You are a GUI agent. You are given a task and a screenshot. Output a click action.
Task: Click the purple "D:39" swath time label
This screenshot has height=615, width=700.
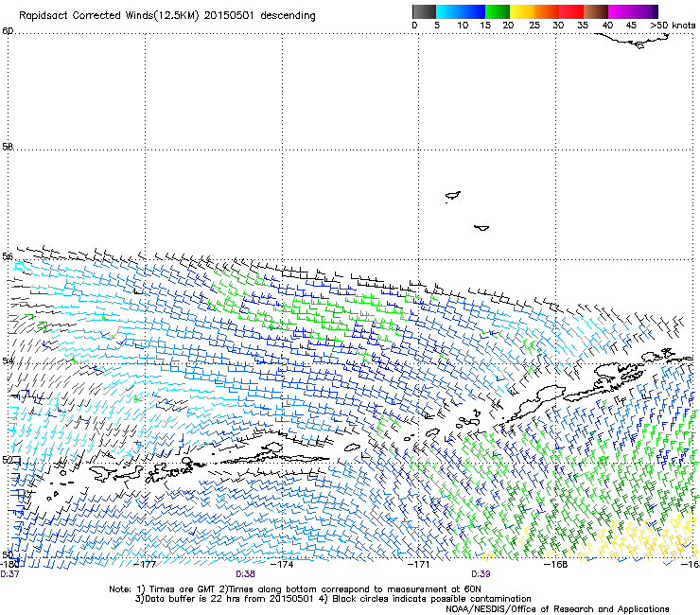coord(481,574)
